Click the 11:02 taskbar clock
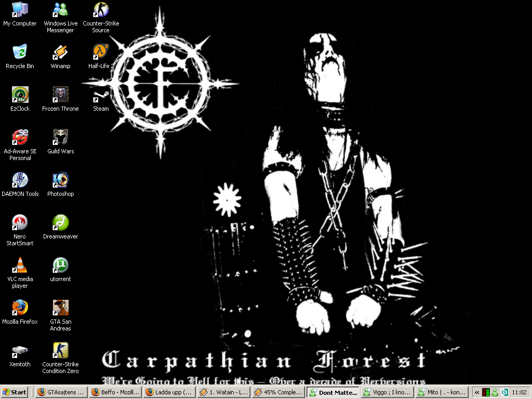Screen dimensions: 532x399 [519, 393]
